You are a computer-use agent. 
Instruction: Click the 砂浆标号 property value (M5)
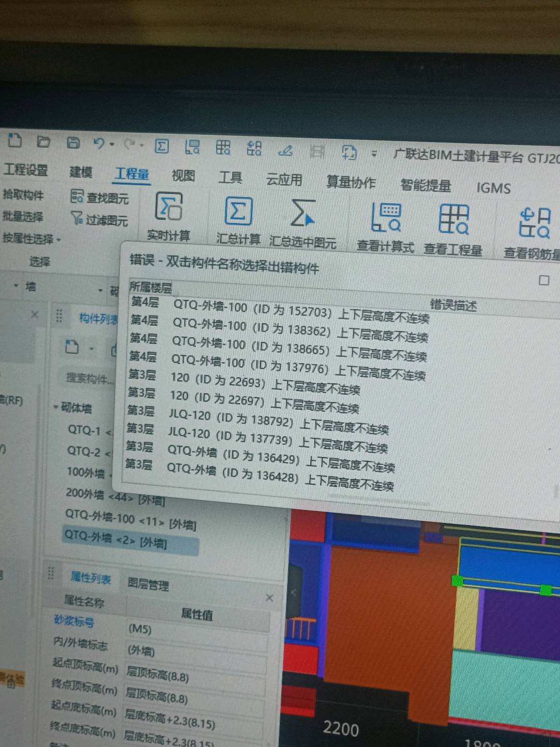pyautogui.click(x=197, y=631)
